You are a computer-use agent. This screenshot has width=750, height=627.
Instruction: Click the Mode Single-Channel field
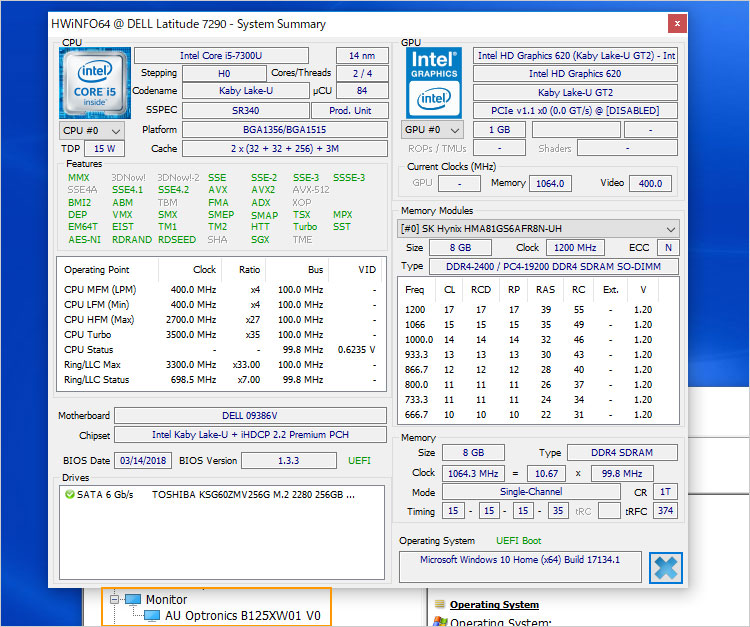tap(531, 492)
